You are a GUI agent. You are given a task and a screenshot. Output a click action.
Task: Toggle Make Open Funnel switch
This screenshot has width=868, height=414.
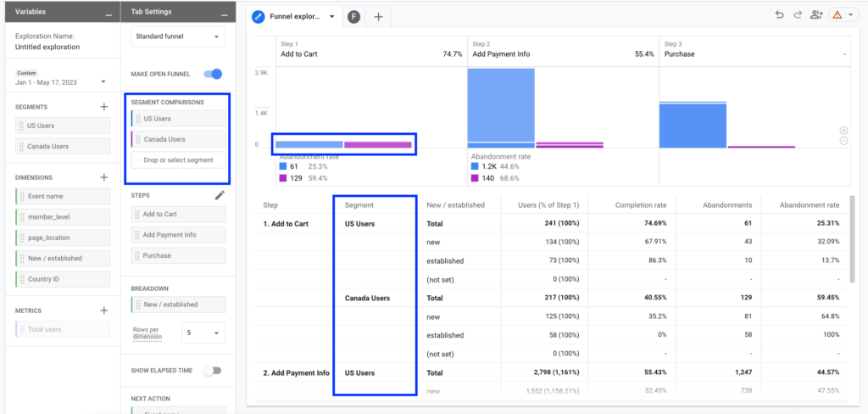pyautogui.click(x=213, y=74)
